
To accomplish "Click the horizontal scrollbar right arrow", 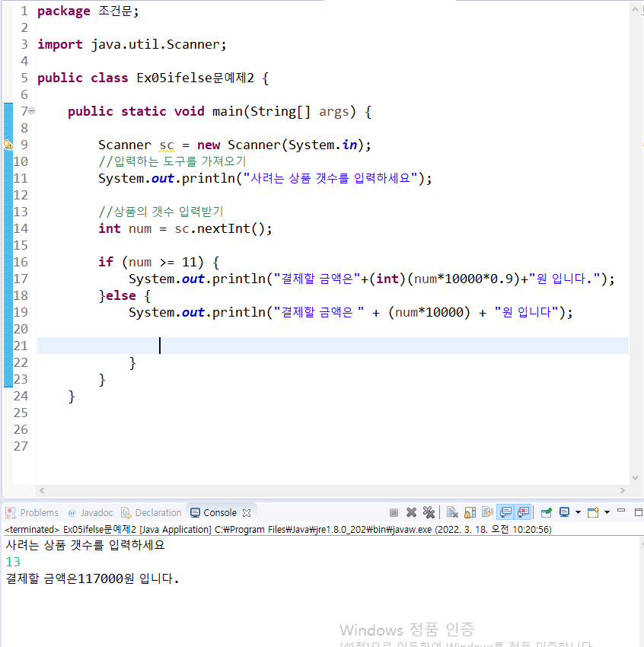I will click(x=623, y=490).
